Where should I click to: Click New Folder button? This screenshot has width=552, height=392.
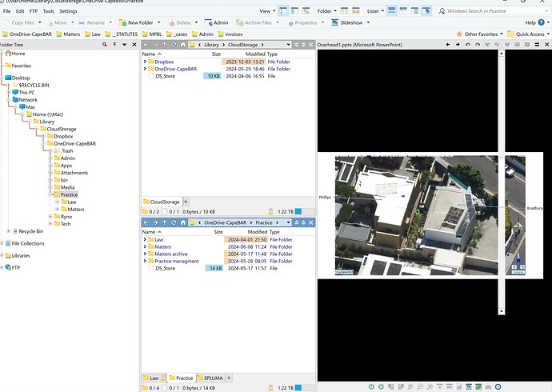point(136,22)
